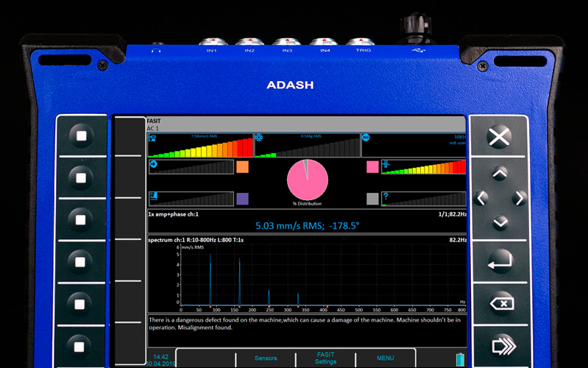Open the MENU option
Screen dimensions: 588x368
385,358
